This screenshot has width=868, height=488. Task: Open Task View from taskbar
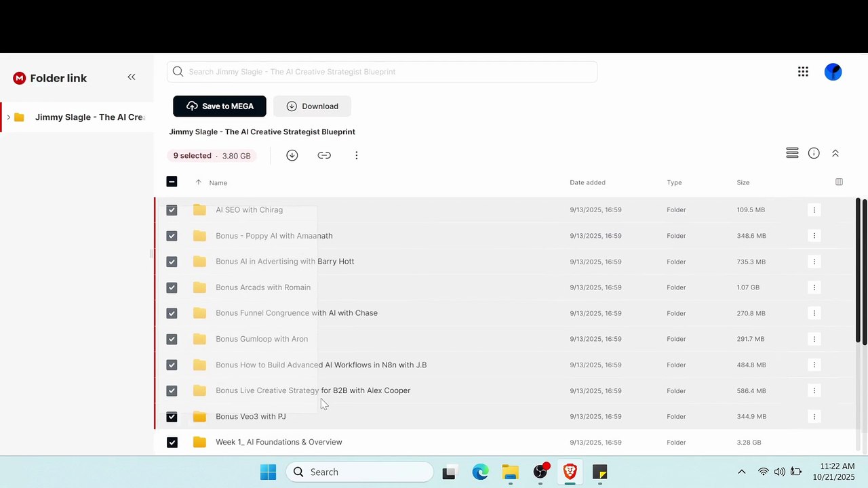tap(449, 472)
